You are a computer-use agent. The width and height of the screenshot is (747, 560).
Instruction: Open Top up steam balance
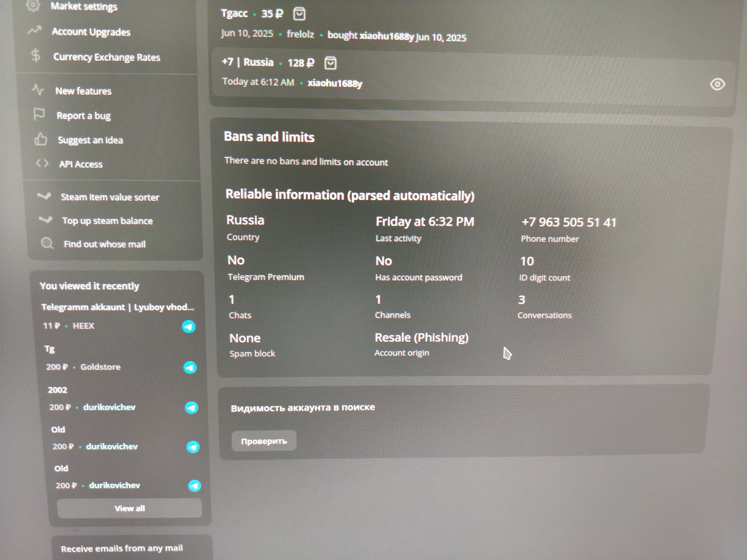pos(108,221)
